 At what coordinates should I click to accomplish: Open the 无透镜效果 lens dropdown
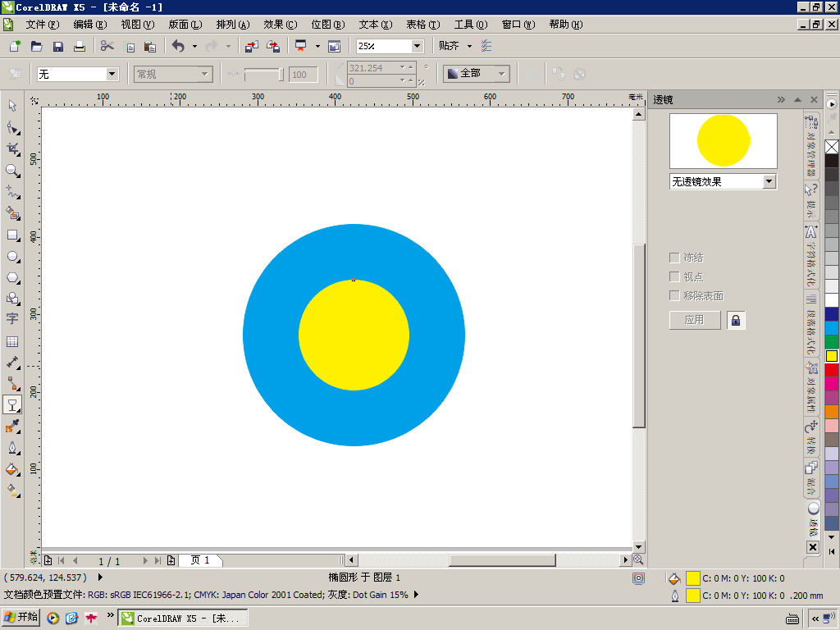769,181
